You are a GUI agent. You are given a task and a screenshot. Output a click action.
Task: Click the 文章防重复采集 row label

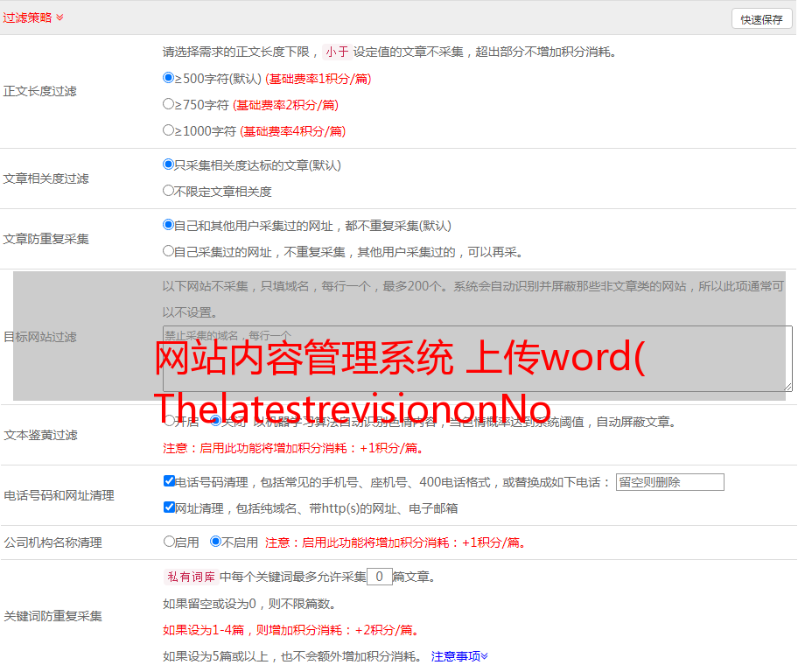[x=45, y=239]
